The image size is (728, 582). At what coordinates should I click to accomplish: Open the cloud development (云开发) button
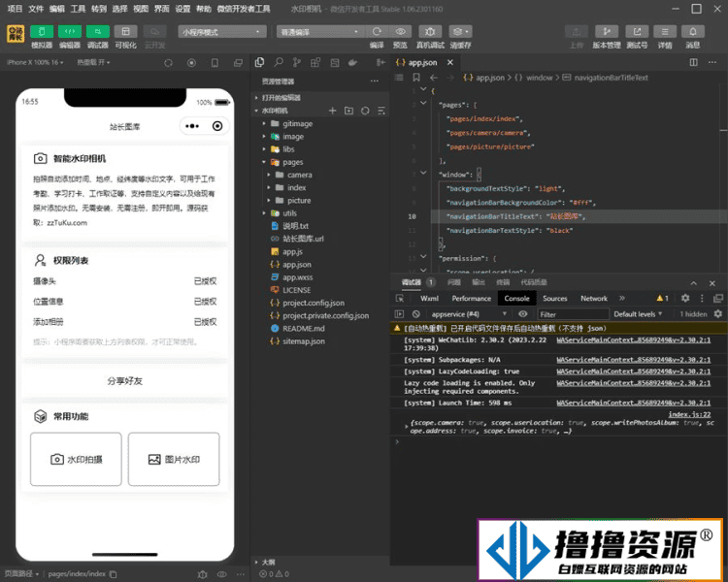154,32
